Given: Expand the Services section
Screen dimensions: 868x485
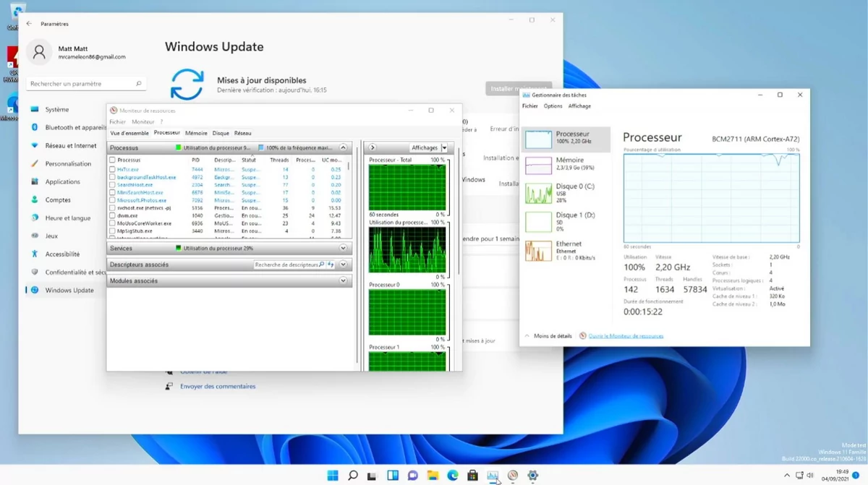Looking at the screenshot, I should 344,248.
